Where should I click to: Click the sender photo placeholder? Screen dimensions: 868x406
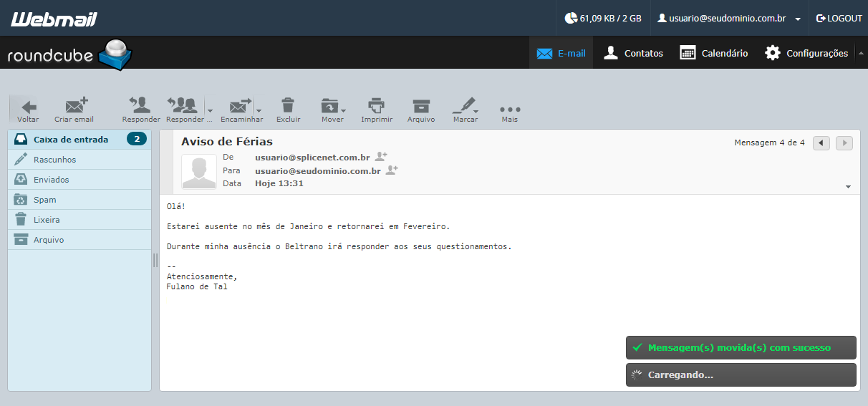pos(199,172)
